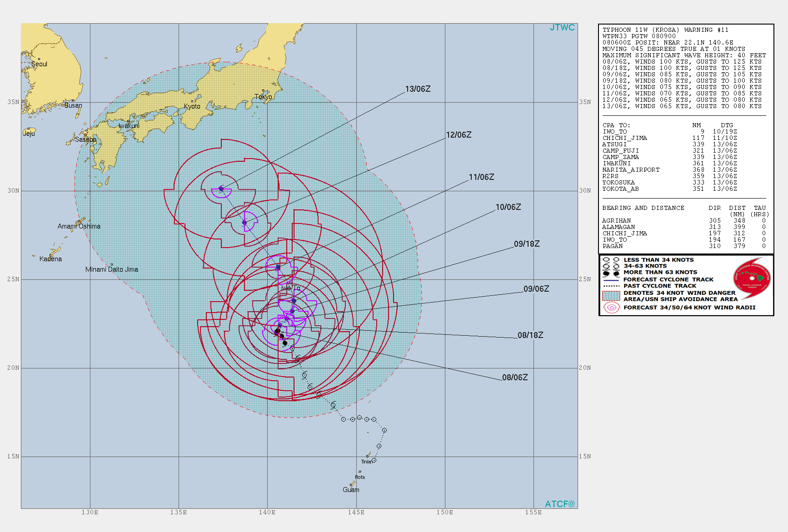Click the 09/18Z forecast time label
This screenshot has width=788, height=532.
coord(527,244)
